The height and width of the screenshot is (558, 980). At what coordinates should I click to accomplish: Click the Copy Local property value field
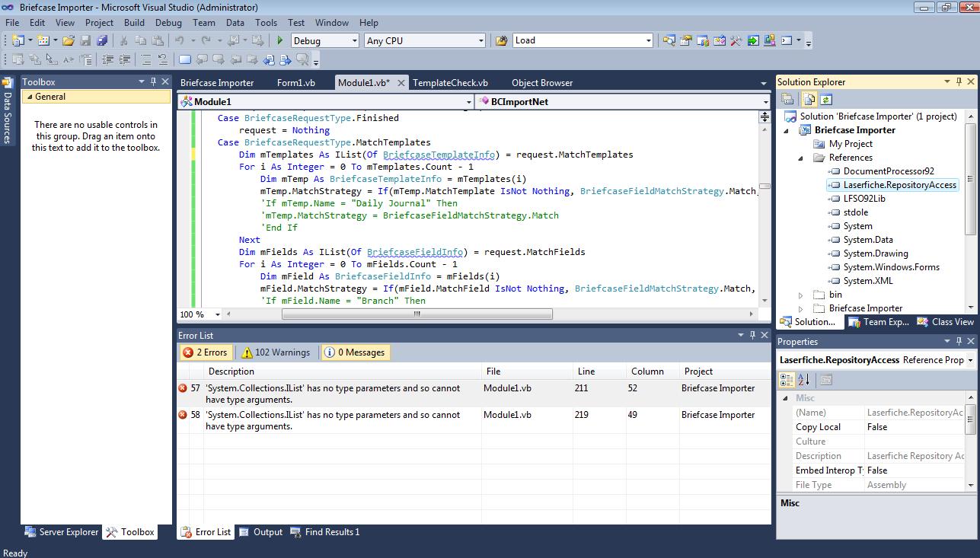916,427
